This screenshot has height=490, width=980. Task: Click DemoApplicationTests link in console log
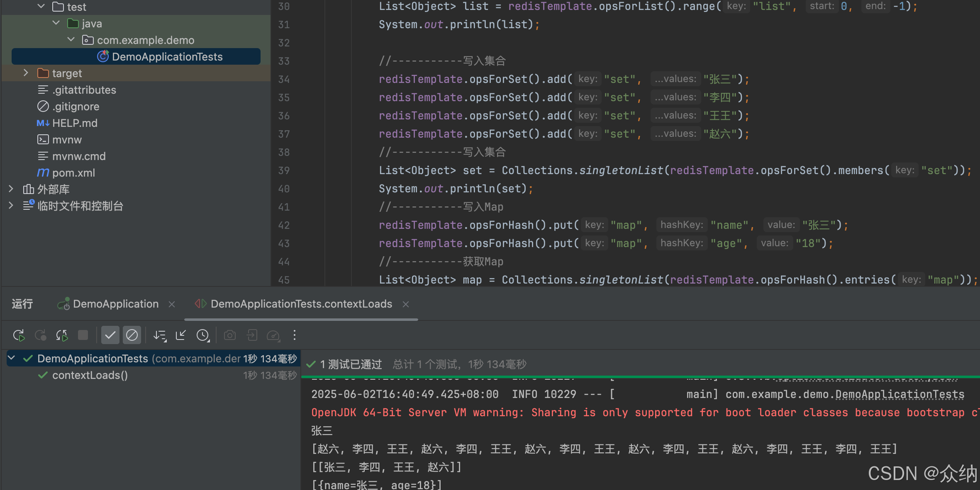pos(900,394)
